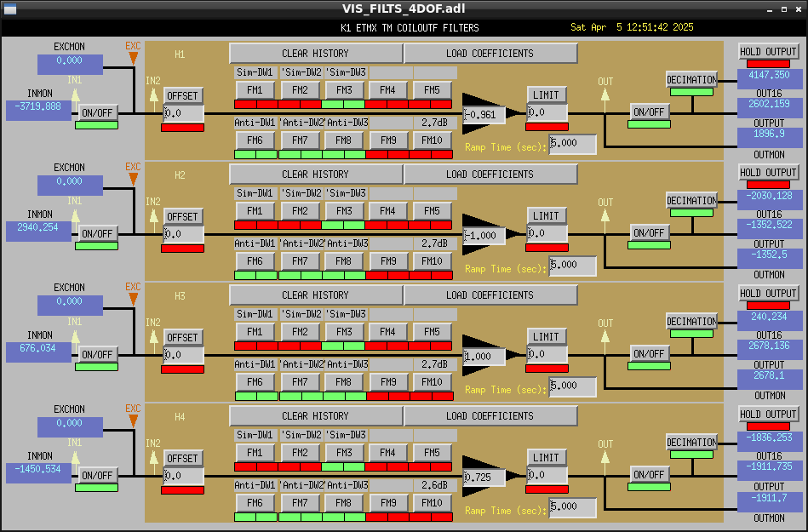Image resolution: width=808 pixels, height=532 pixels.
Task: Click DECIMATION button in H4 row
Action: pos(691,442)
